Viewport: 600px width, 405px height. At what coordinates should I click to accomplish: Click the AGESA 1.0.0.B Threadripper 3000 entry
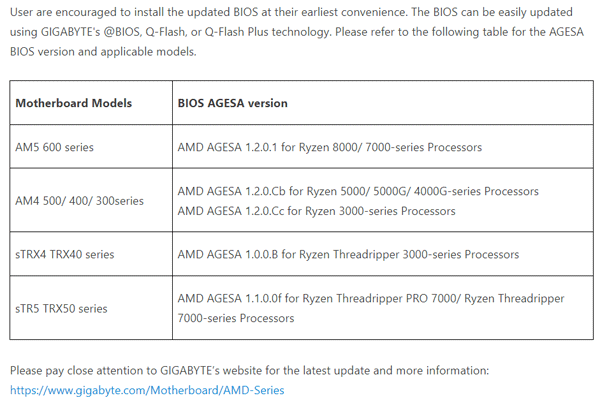pyautogui.click(x=348, y=255)
